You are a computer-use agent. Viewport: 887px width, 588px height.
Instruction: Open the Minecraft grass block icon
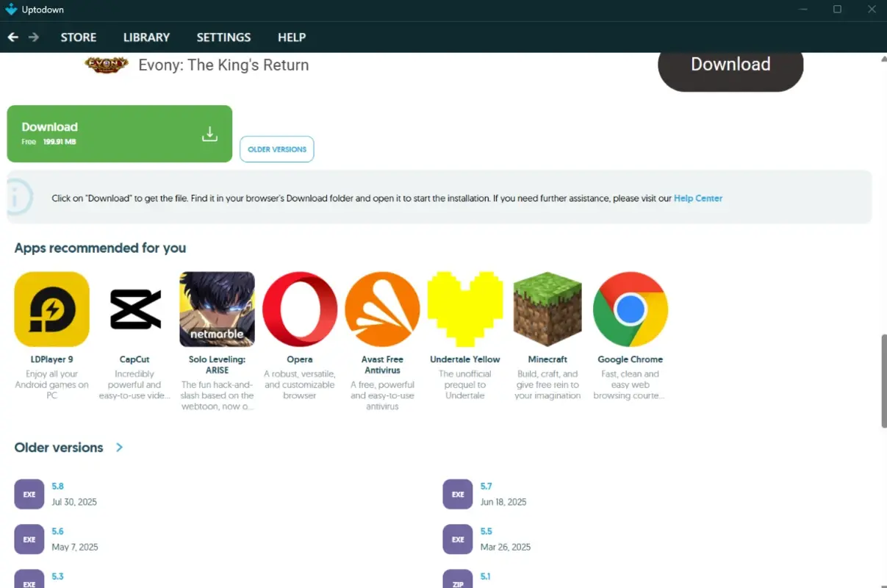[547, 309]
